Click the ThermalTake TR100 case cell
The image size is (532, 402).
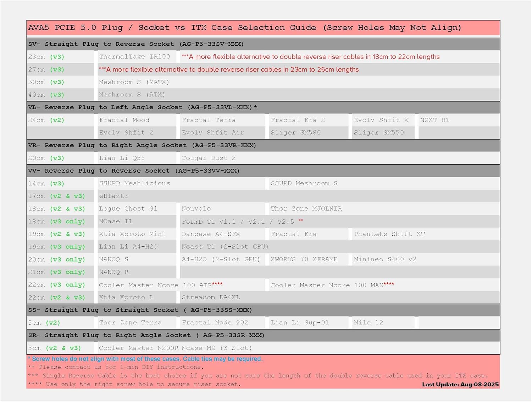click(134, 57)
